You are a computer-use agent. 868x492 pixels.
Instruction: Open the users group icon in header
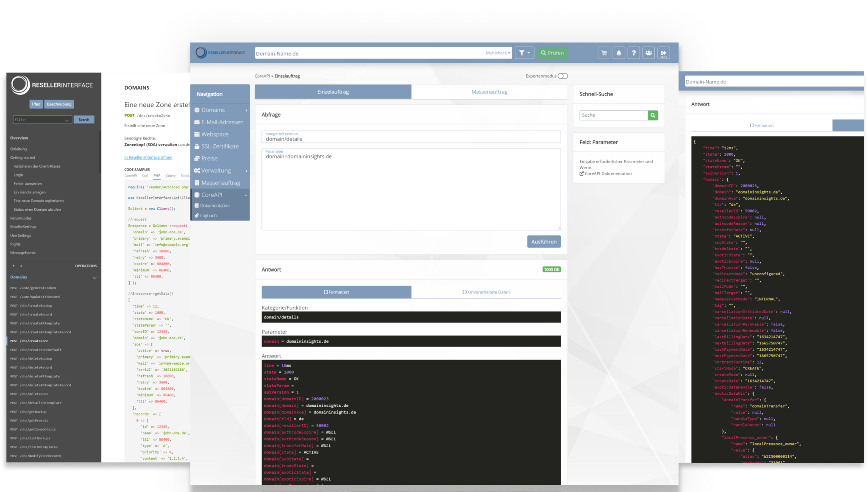pyautogui.click(x=648, y=53)
